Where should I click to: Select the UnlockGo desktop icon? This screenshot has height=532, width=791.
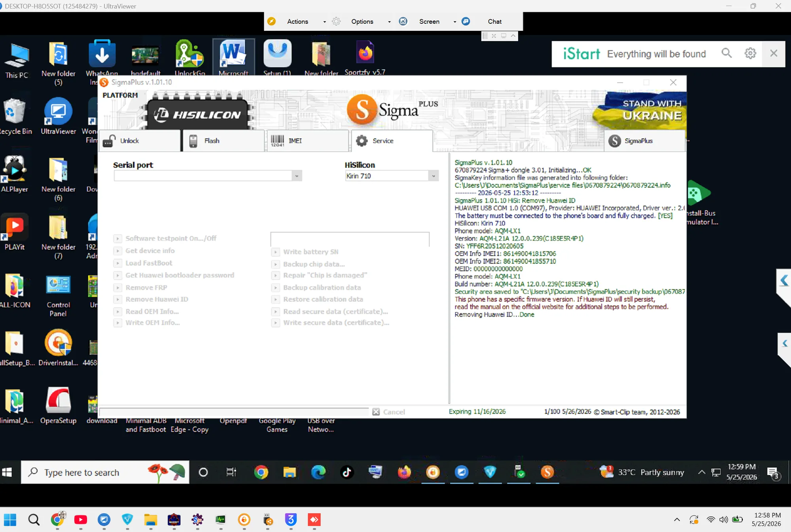coord(190,57)
